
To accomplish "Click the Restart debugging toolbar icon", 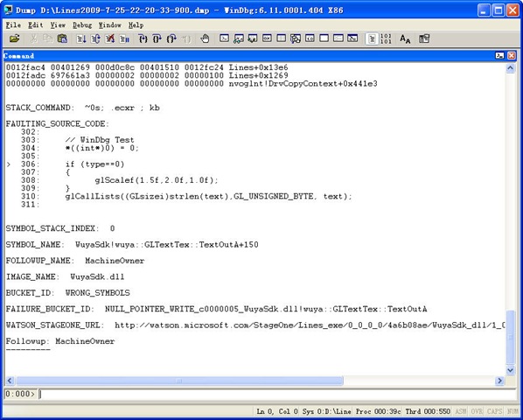I will (95, 38).
